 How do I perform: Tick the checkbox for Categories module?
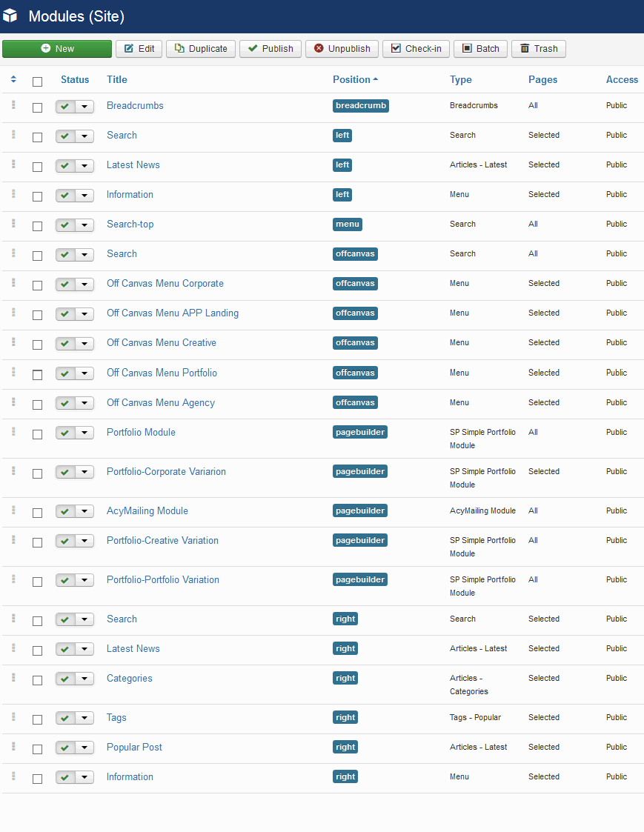click(37, 680)
